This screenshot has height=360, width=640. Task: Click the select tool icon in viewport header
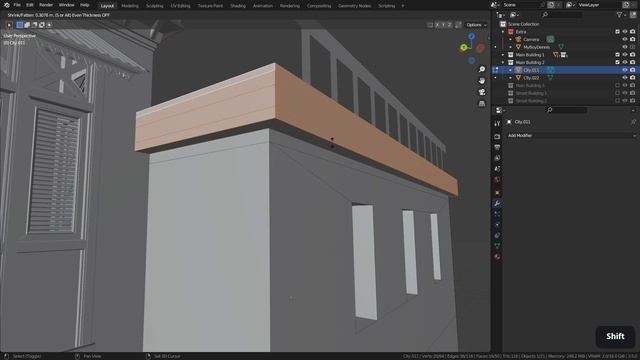(x=9, y=25)
